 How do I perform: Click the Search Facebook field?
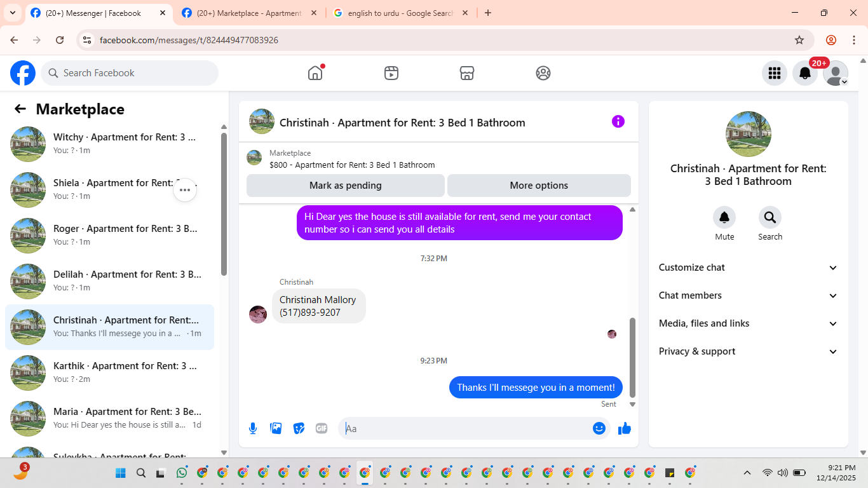click(x=130, y=73)
